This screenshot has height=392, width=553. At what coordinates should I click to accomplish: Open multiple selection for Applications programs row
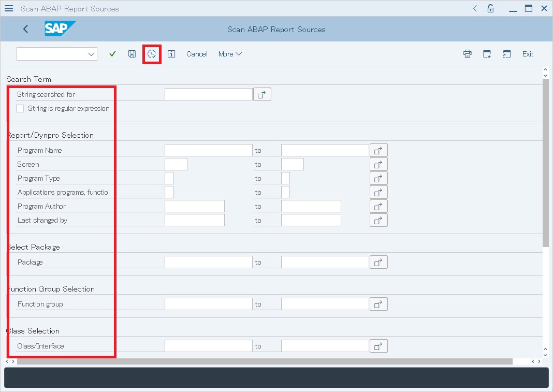point(379,192)
